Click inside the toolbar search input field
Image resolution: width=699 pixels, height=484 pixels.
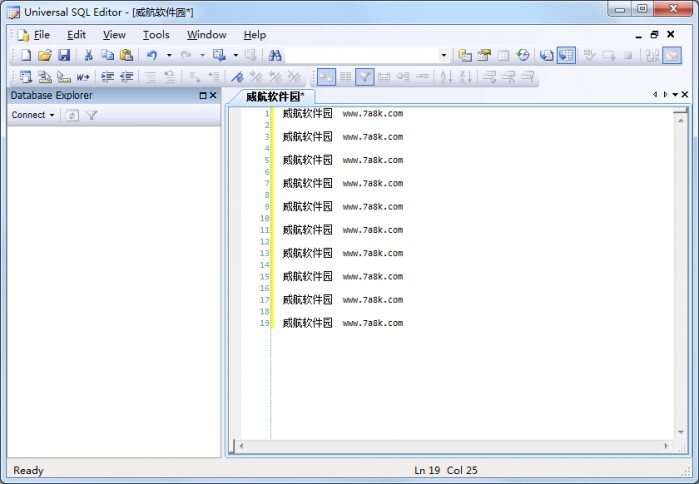click(362, 55)
